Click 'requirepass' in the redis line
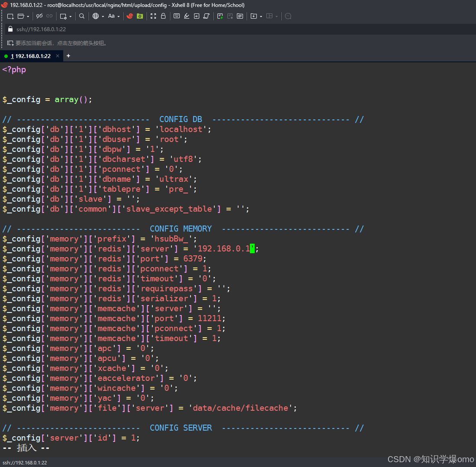 (x=167, y=289)
